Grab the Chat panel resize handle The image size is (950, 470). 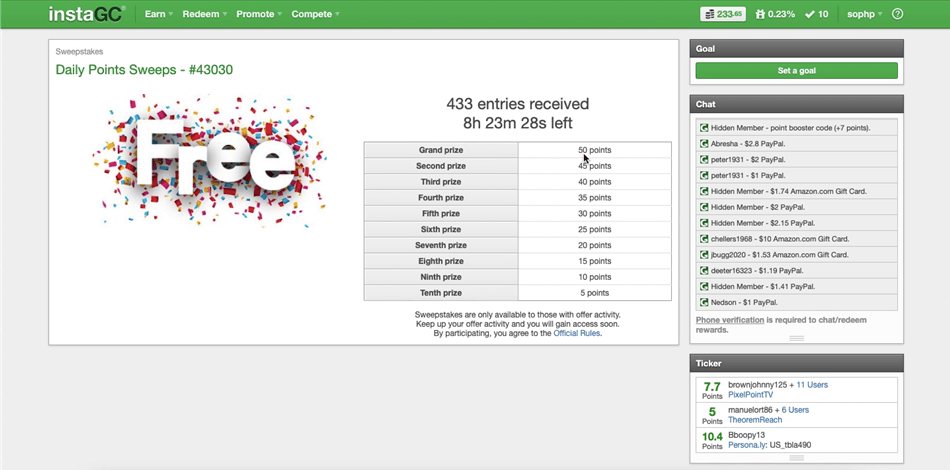tap(797, 339)
